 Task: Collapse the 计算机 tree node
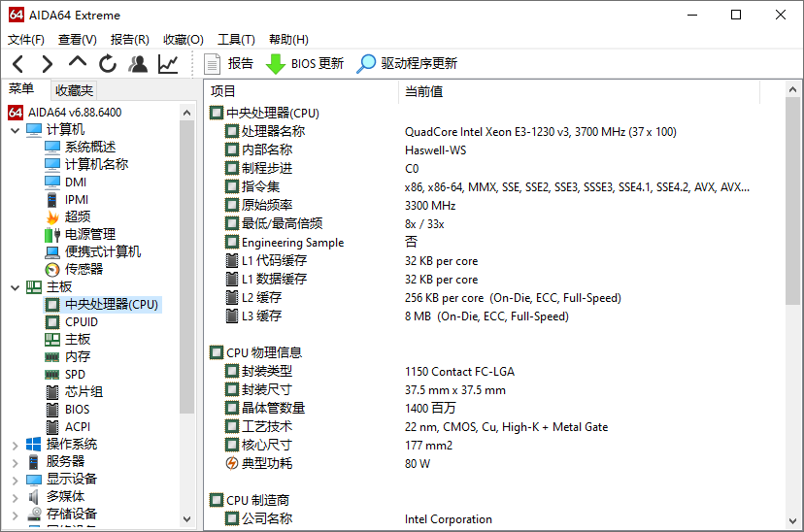click(x=16, y=130)
